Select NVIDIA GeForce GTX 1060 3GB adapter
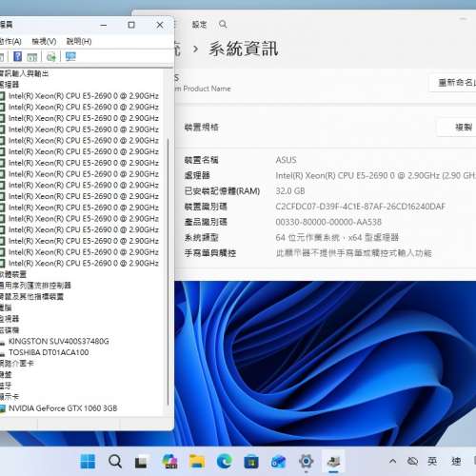The width and height of the screenshot is (476, 476). [x=63, y=408]
